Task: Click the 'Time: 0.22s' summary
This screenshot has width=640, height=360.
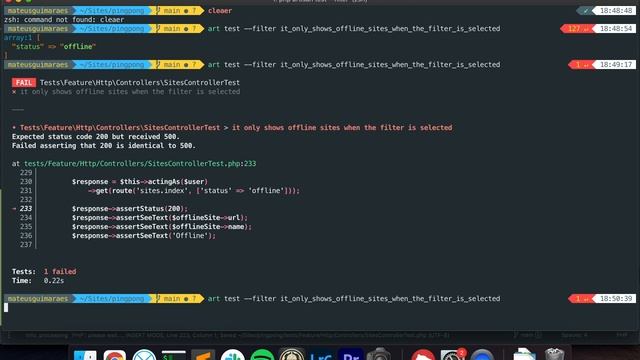Action: [38, 280]
